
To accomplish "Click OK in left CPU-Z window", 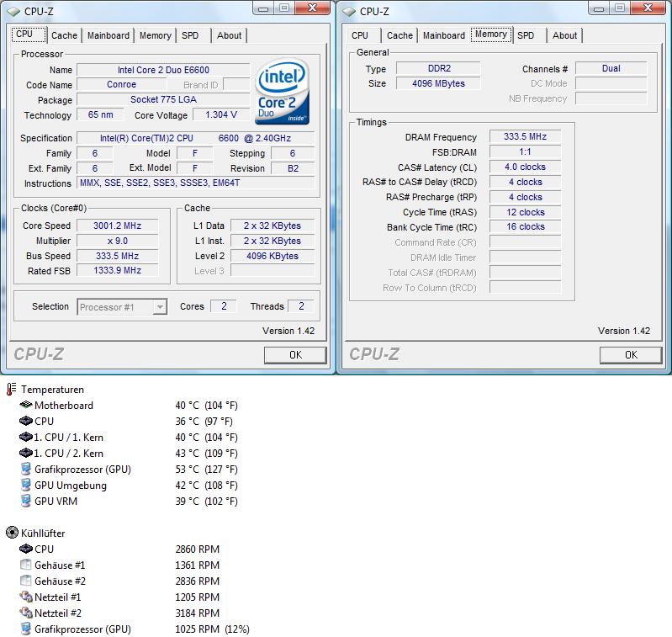I will (x=295, y=355).
